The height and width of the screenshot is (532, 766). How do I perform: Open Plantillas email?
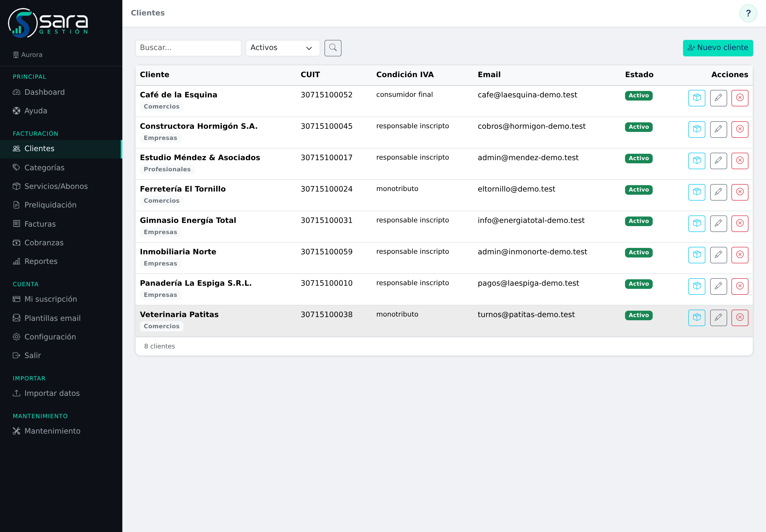point(61,318)
